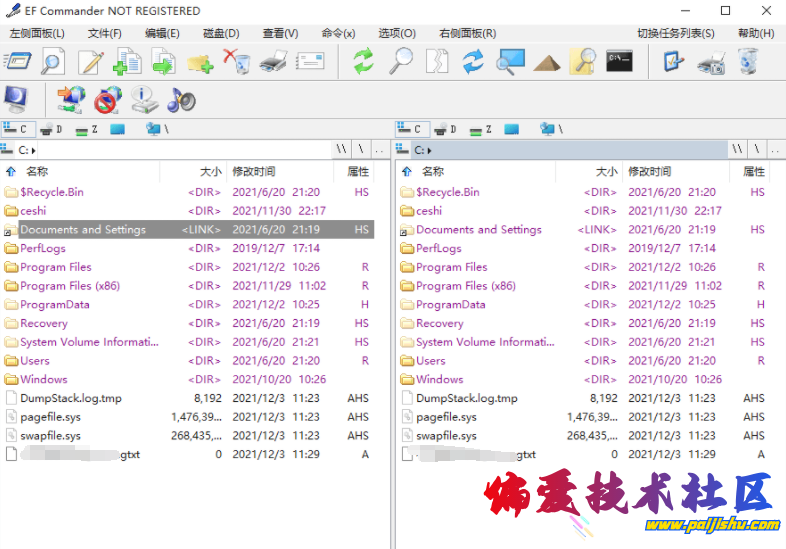Switch right panel to drive Z

click(x=481, y=129)
